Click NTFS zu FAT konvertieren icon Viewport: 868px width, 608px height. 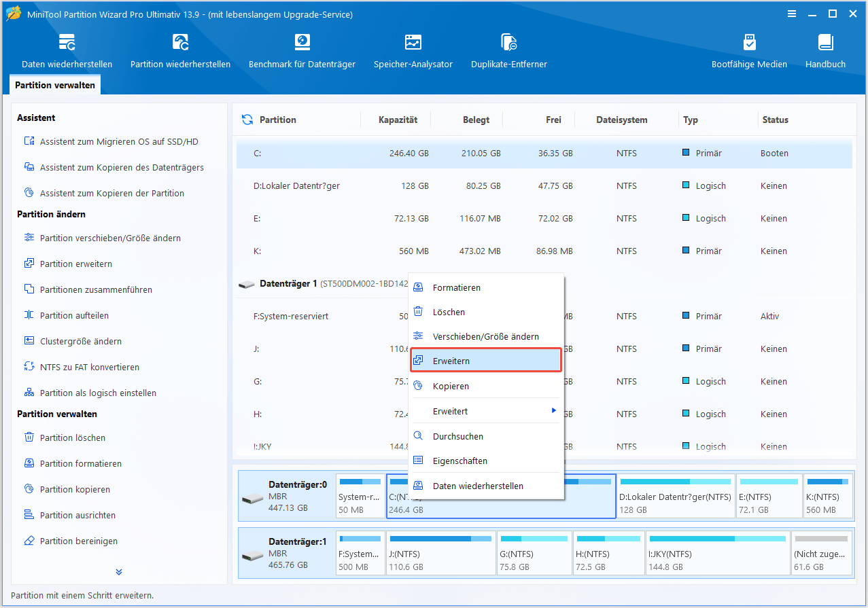29,367
